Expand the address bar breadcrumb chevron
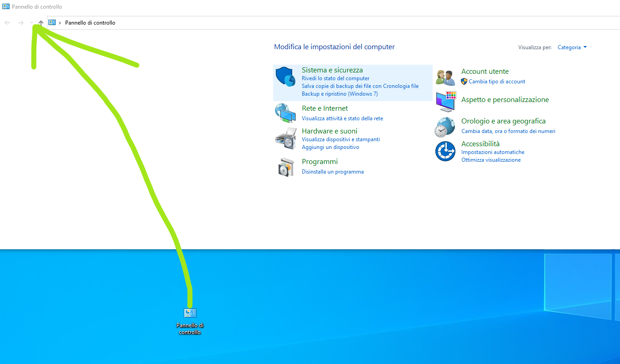This screenshot has width=620, height=364. [60, 23]
